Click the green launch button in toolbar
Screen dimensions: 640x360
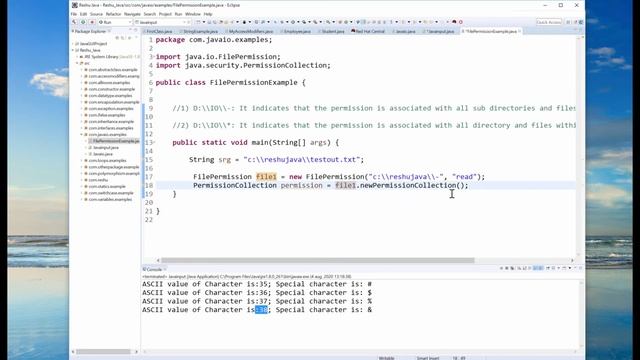pos(83,22)
